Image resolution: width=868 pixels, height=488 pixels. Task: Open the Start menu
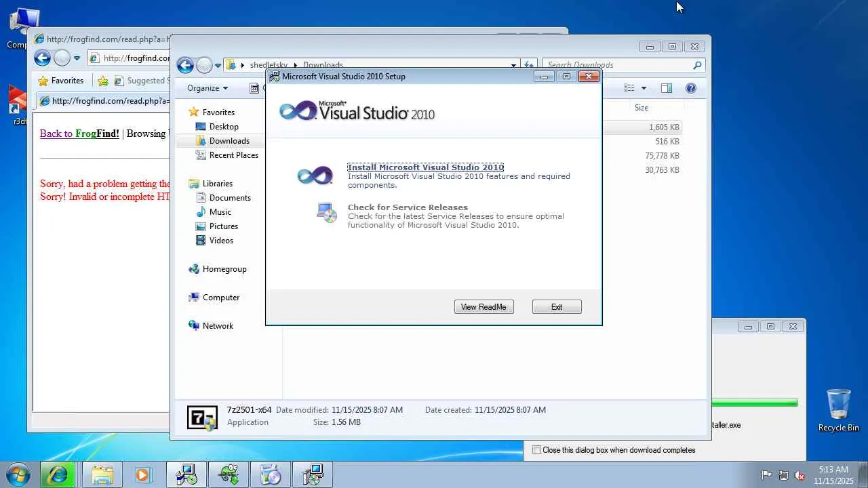(x=18, y=474)
